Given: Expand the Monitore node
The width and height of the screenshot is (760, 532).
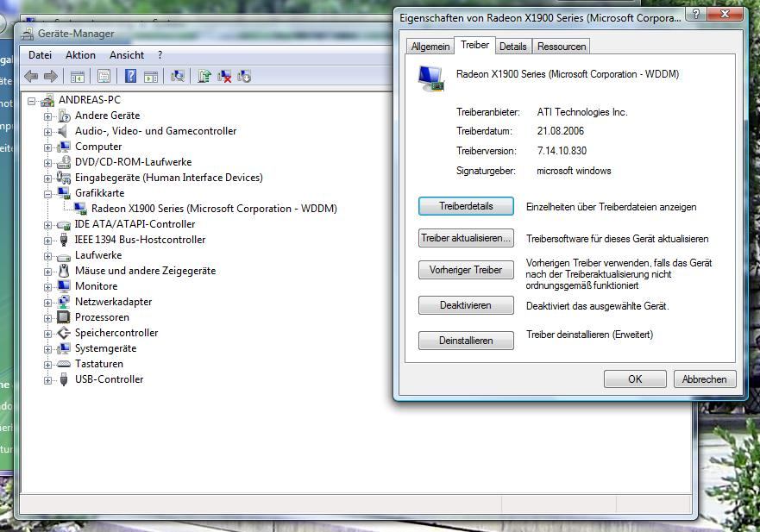Looking at the screenshot, I should 47,287.
